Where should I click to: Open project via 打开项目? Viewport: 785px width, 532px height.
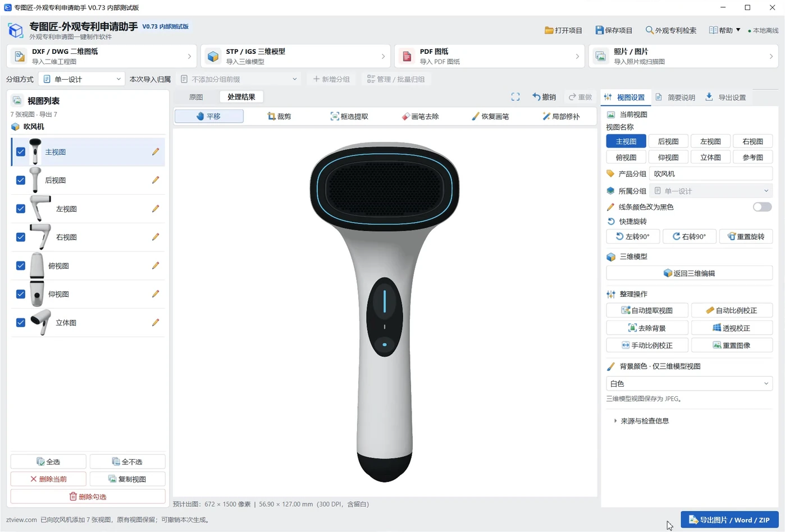coord(563,30)
